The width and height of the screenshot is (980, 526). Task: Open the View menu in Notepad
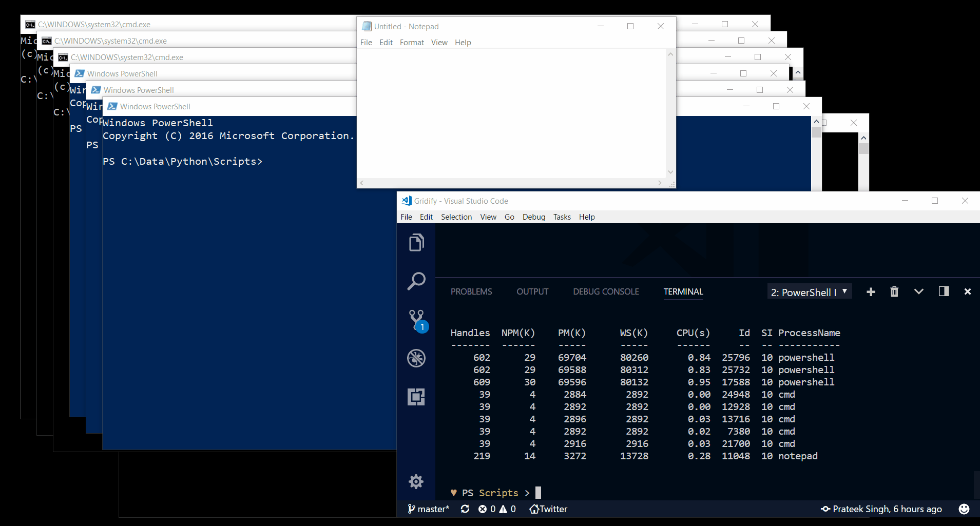click(439, 43)
